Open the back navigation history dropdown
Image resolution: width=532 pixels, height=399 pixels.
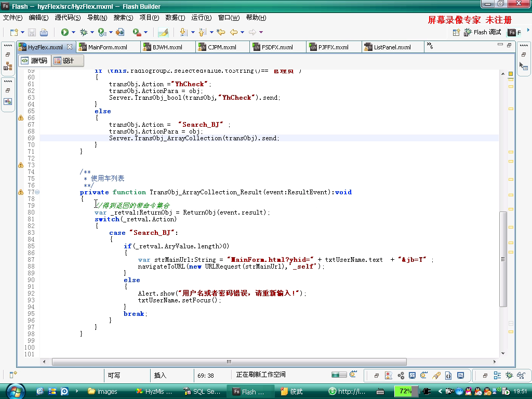242,32
